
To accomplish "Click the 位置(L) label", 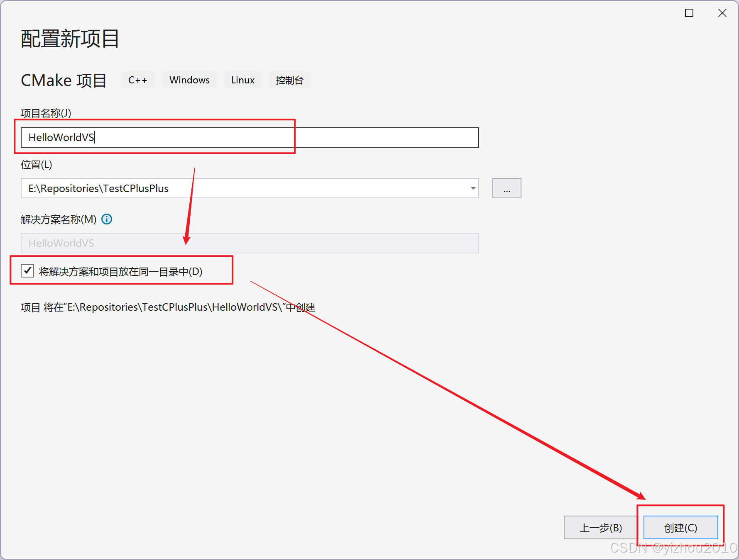I will point(37,165).
